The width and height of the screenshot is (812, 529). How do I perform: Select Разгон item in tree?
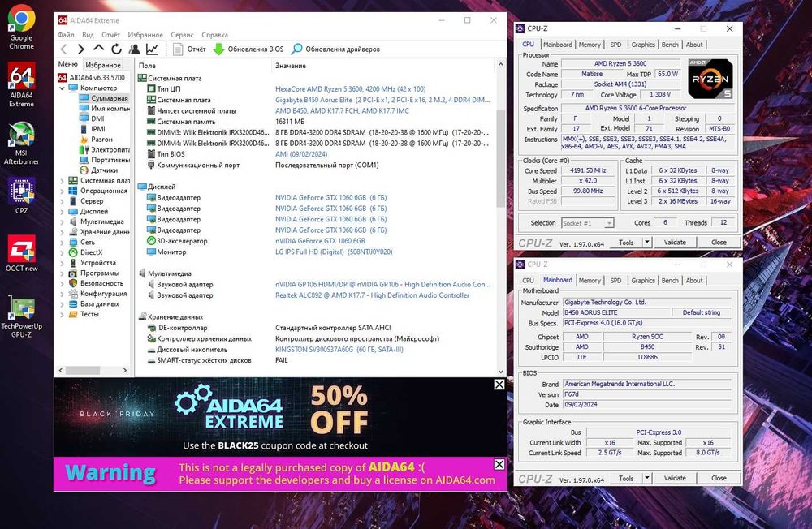click(96, 140)
